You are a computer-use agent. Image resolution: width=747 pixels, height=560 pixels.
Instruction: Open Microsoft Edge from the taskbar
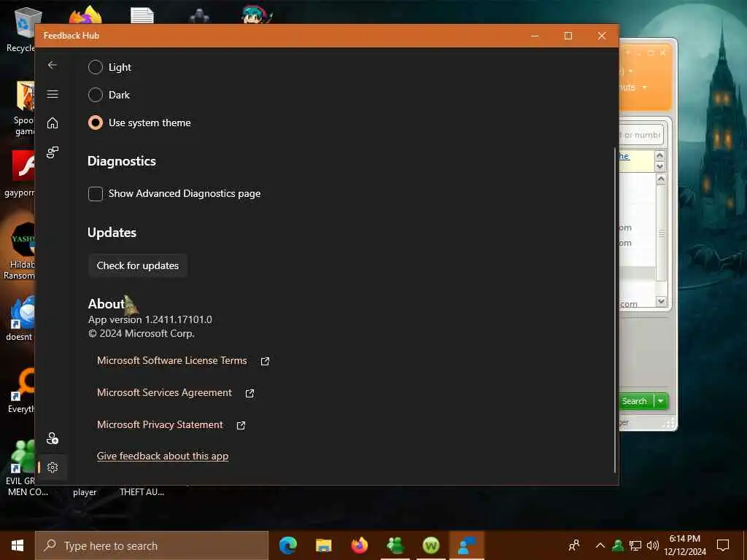click(287, 545)
